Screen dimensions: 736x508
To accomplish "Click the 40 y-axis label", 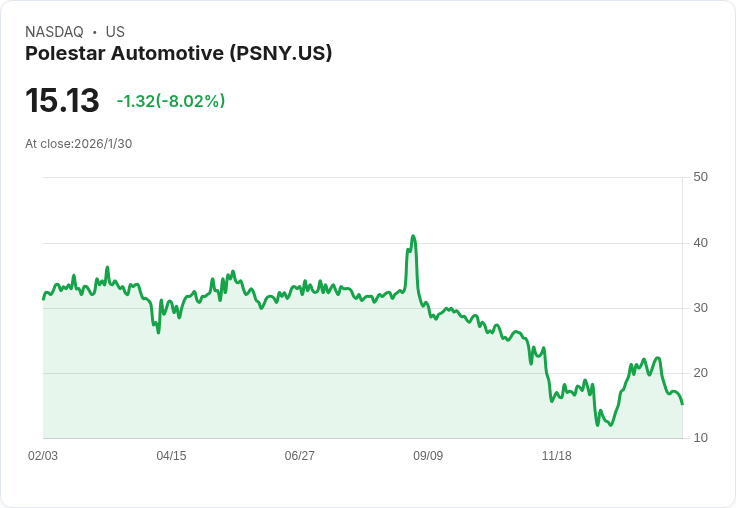I will pyautogui.click(x=700, y=243).
